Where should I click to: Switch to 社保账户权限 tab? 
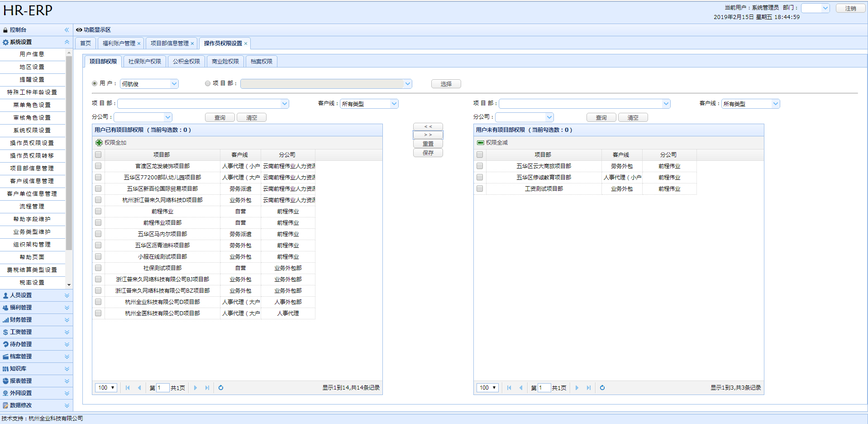145,62
